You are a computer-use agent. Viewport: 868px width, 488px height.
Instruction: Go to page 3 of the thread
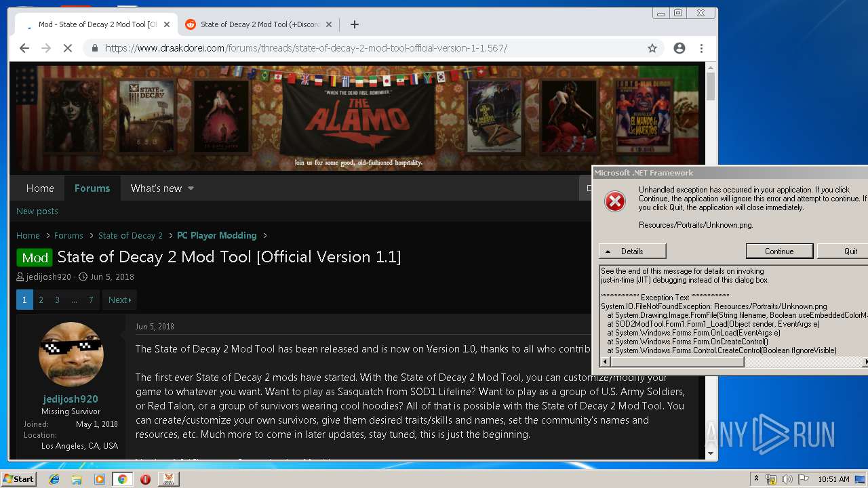coord(57,300)
